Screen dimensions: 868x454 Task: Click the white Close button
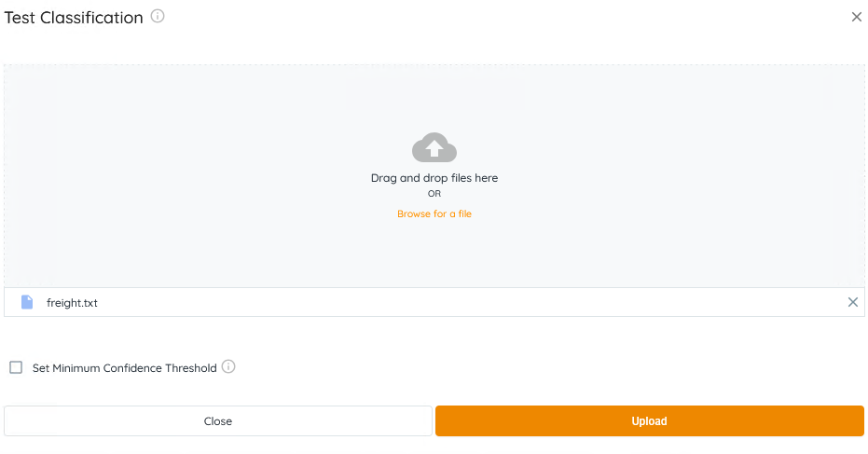[218, 420]
